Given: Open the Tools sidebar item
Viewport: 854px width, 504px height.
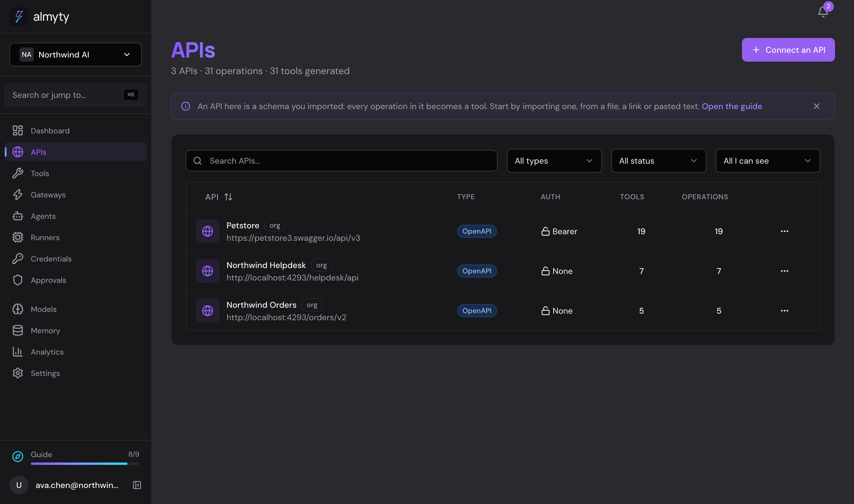Looking at the screenshot, I should [75, 173].
